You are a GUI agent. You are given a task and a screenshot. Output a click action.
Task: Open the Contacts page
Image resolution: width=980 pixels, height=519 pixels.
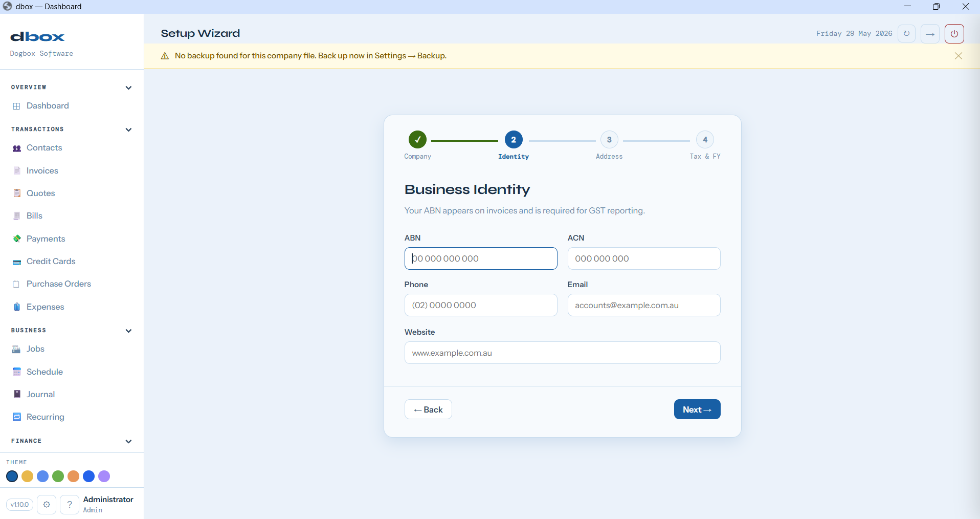click(x=44, y=148)
